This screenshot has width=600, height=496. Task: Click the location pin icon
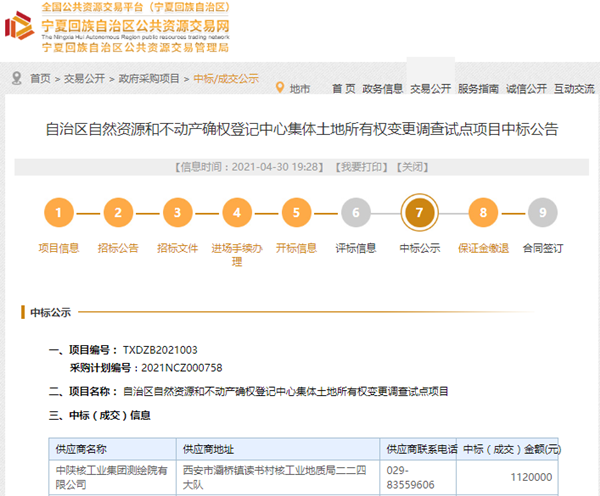280,88
